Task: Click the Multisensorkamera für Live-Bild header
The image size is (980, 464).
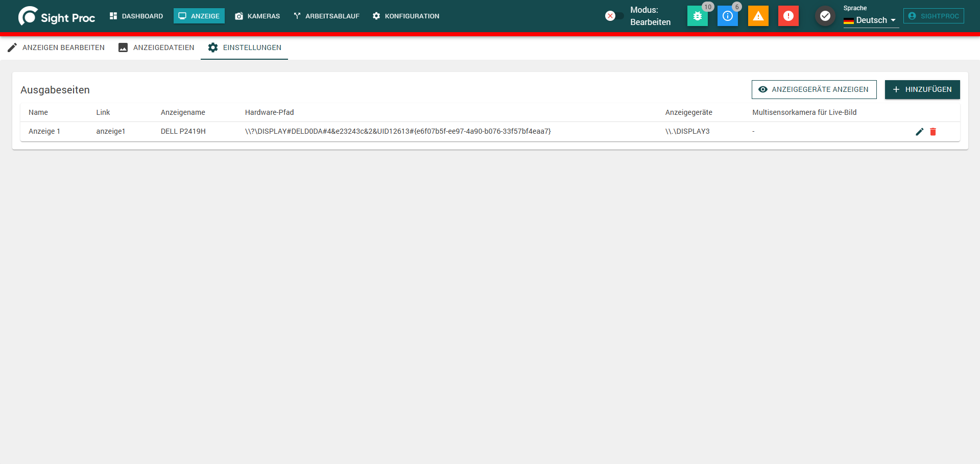Action: [x=804, y=112]
